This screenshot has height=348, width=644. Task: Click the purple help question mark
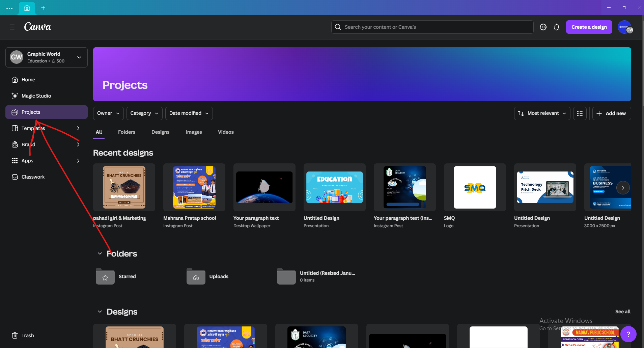628,334
